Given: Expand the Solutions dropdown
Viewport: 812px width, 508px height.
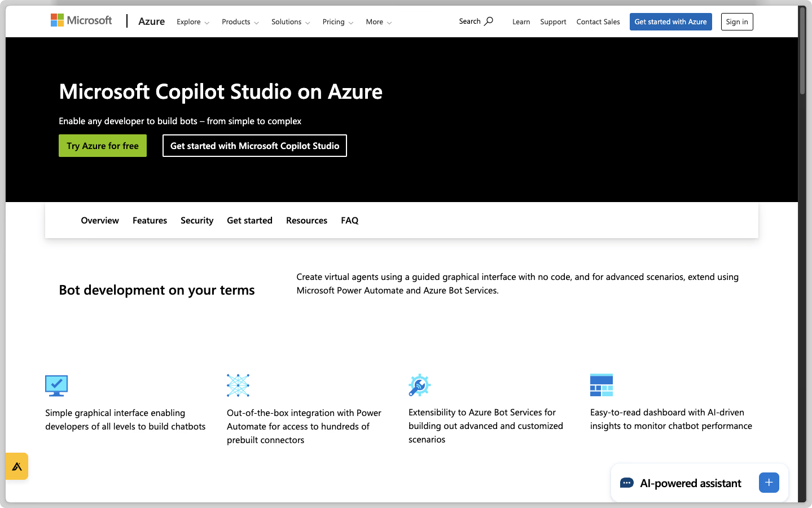Looking at the screenshot, I should pyautogui.click(x=291, y=22).
